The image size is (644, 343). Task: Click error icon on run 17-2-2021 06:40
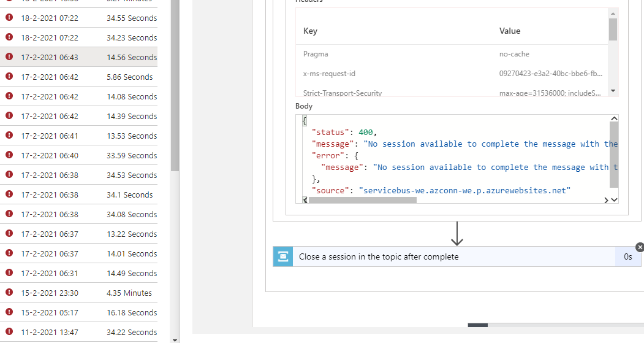click(9, 155)
